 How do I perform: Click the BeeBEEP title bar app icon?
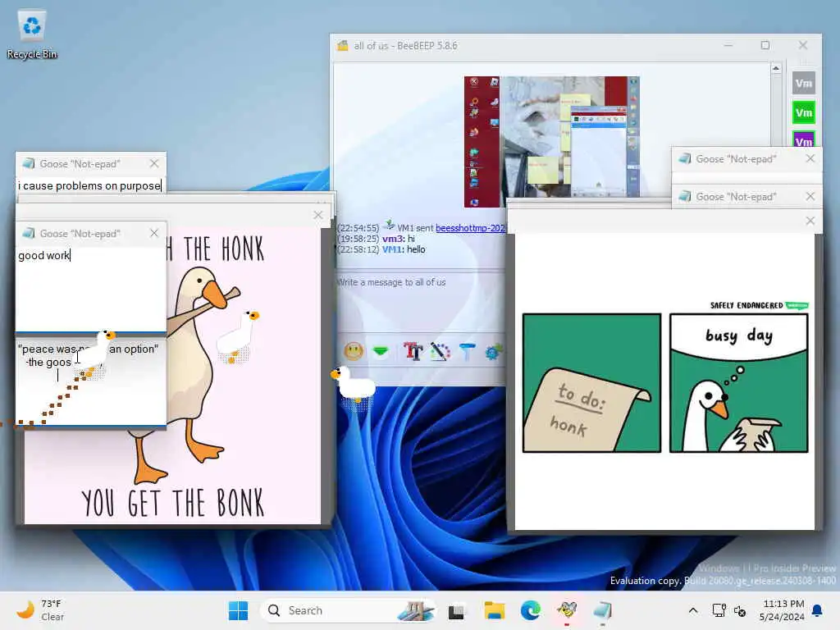(342, 46)
